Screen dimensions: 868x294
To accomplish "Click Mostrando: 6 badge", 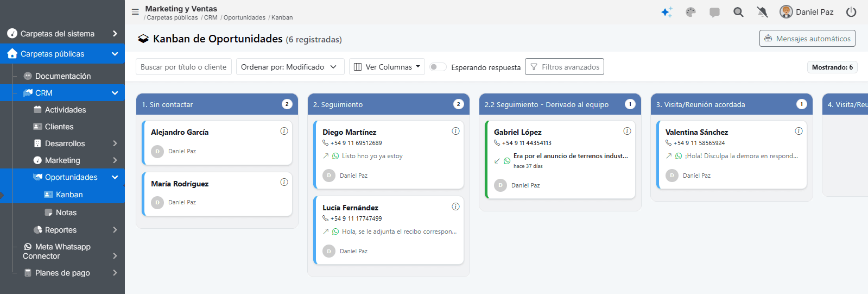I will 832,67.
